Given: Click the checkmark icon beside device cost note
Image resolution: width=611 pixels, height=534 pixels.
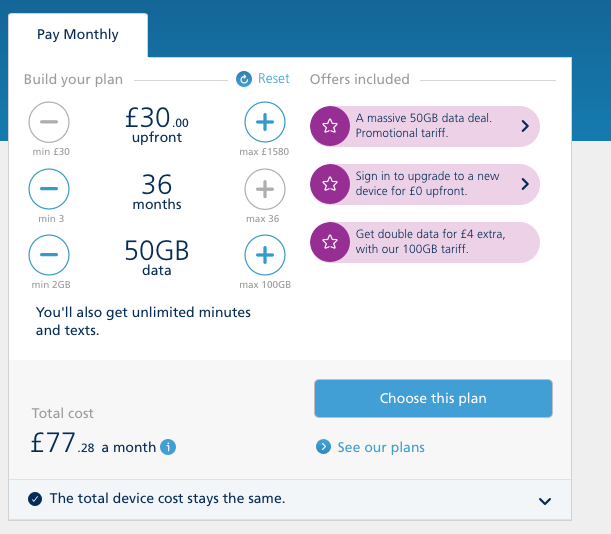Looking at the screenshot, I should 36,498.
